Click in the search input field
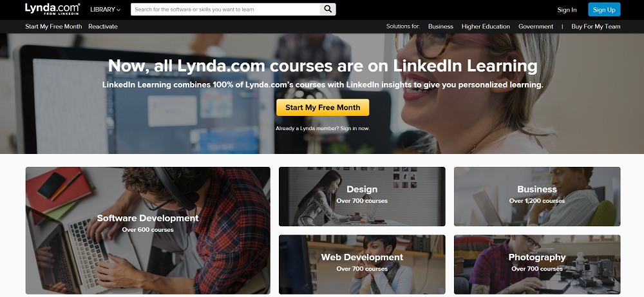 click(x=225, y=9)
